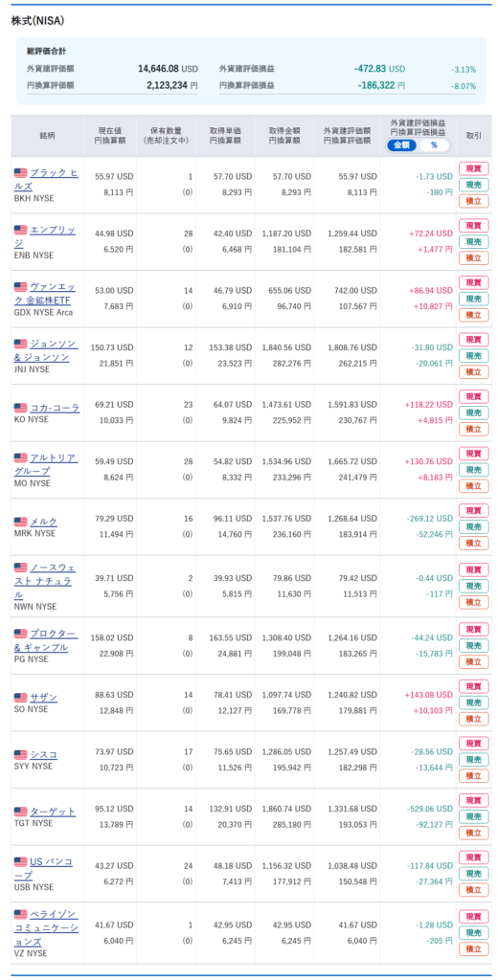
Task: Click 現買 button for ターゲット row
Action: (474, 801)
